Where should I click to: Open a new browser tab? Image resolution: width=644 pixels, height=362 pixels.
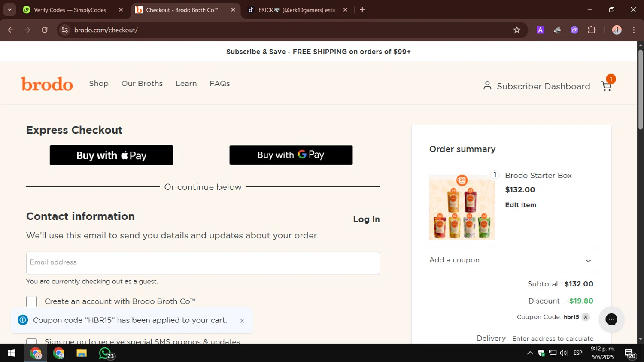[x=362, y=9]
